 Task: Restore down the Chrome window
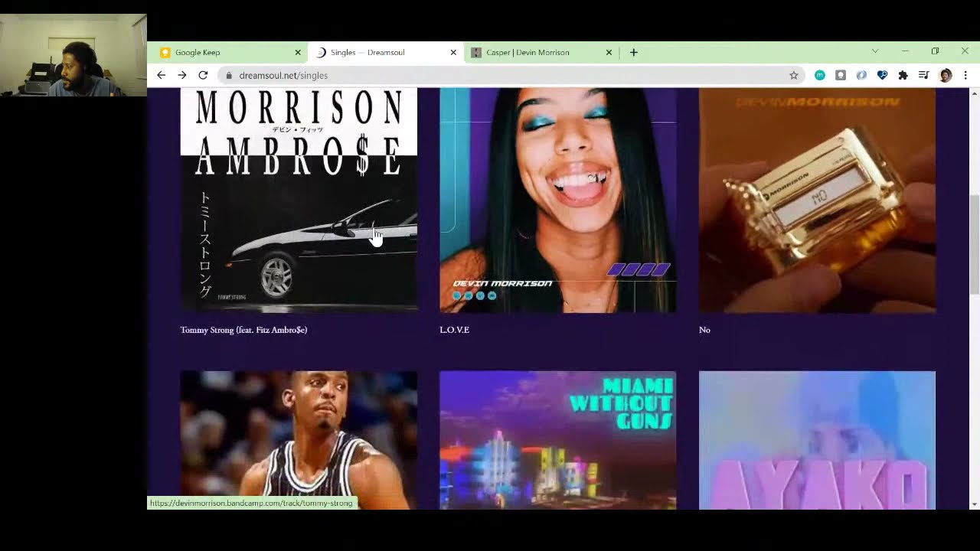[935, 51]
